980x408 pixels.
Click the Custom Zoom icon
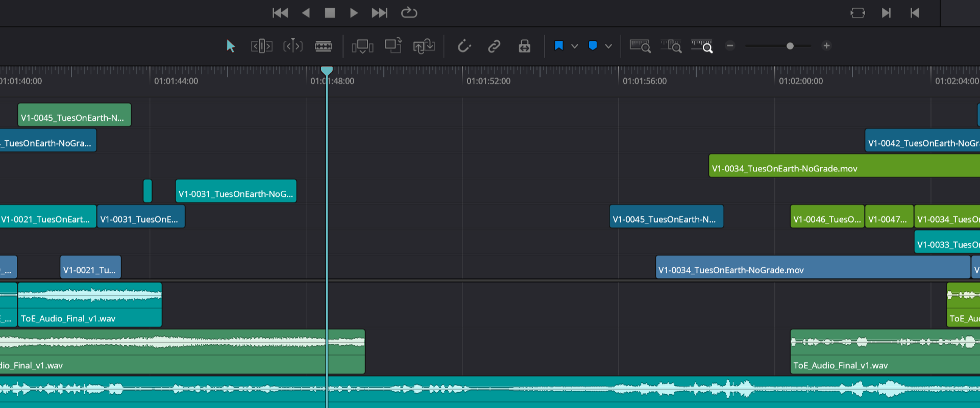[702, 46]
